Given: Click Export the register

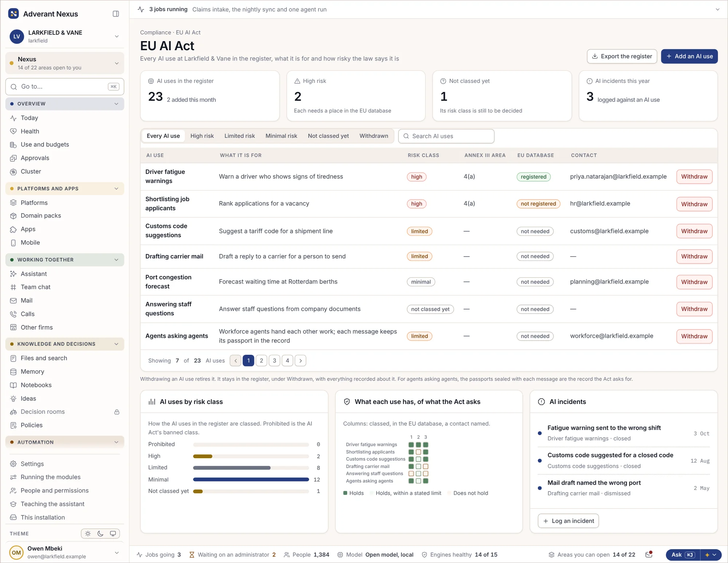Looking at the screenshot, I should 622,56.
